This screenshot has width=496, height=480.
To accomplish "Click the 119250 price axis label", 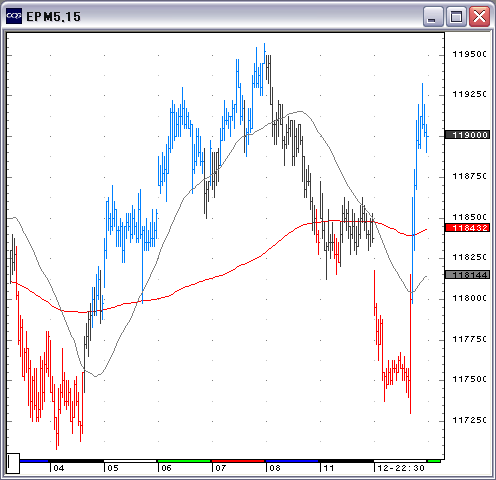I will [469, 94].
